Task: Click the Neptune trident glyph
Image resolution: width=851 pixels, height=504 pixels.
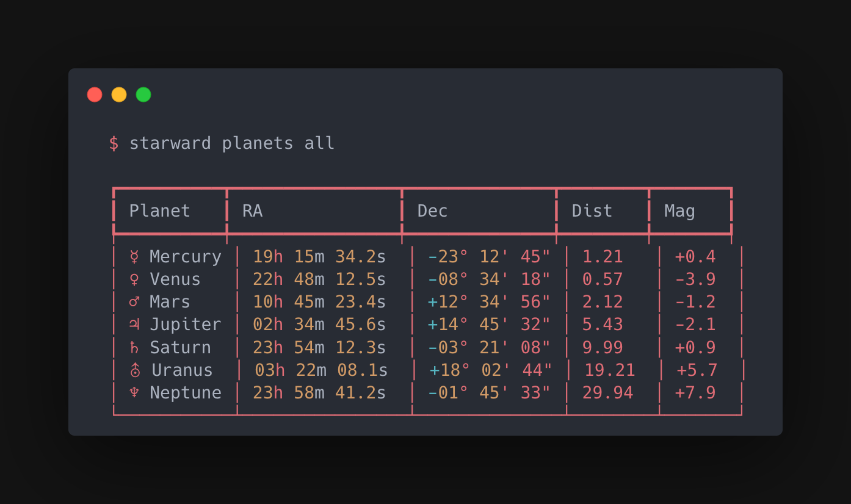Action: click(x=135, y=392)
